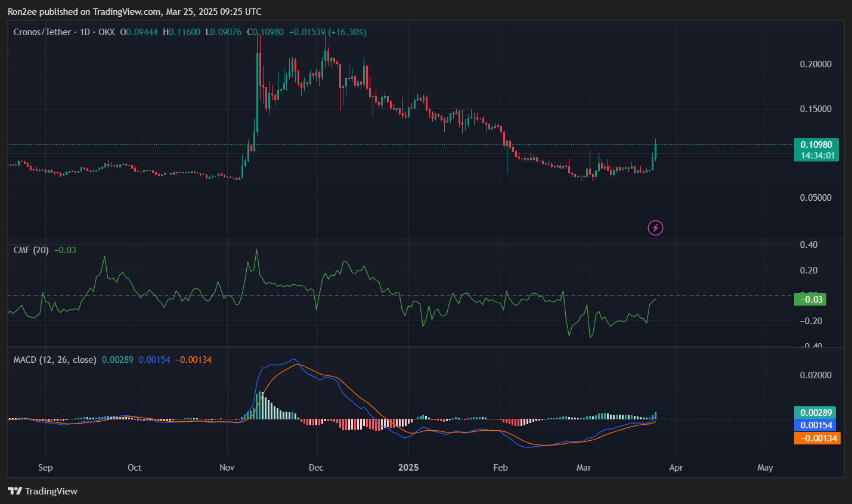Click the Ron2ee author name in the header

point(24,11)
